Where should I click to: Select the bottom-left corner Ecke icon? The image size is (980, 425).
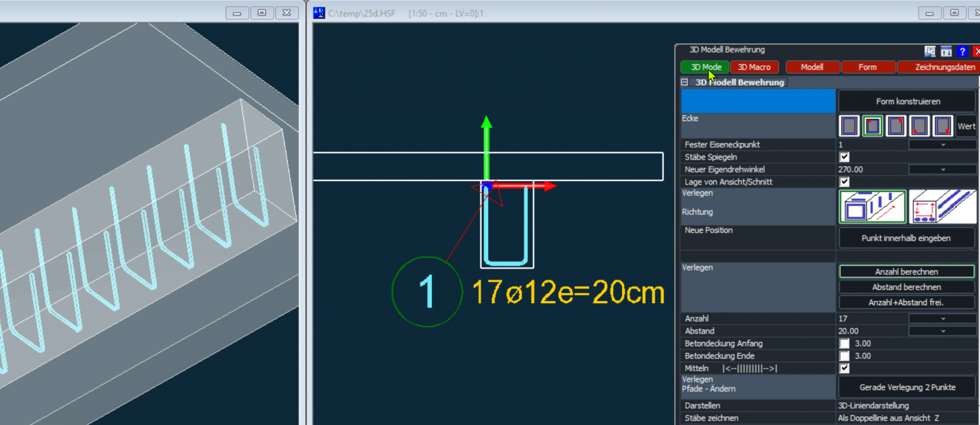click(919, 126)
